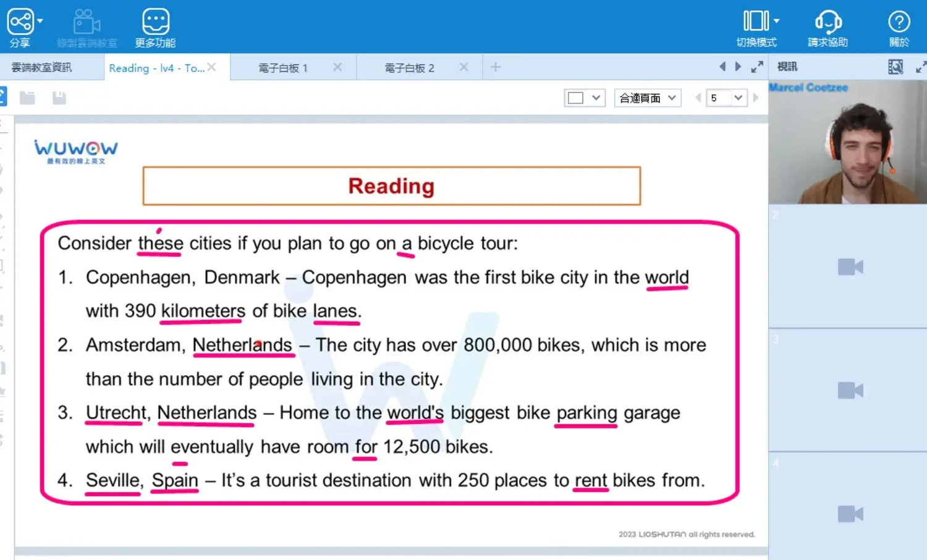Expand the 視訊 video panel to fullscreen

(921, 67)
